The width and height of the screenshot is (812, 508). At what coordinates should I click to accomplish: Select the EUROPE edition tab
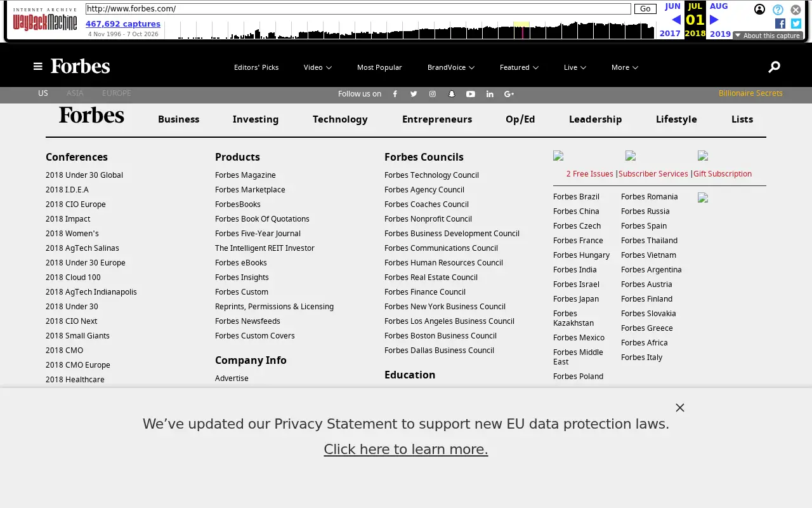click(117, 93)
